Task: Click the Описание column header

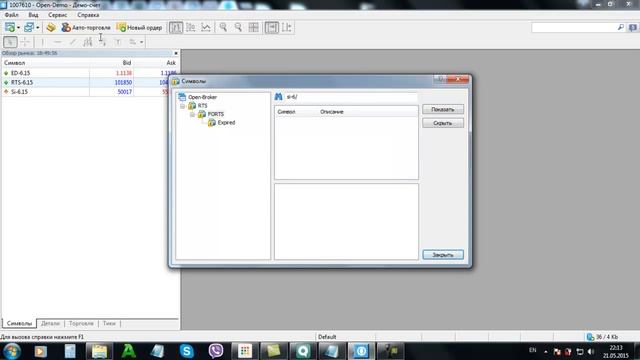Action: pyautogui.click(x=331, y=111)
